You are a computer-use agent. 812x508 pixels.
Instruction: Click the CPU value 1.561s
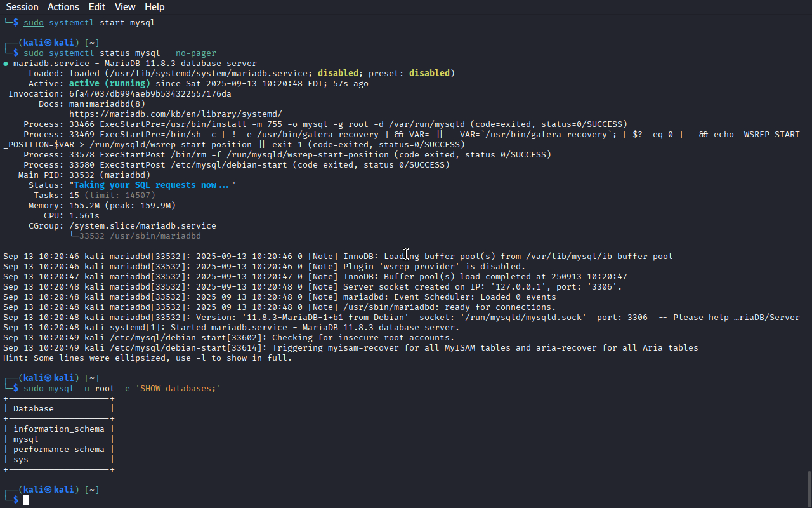pos(84,216)
